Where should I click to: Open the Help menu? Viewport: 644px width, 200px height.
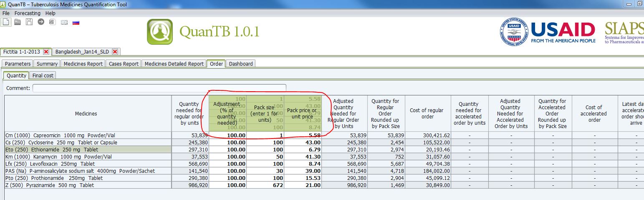[50, 13]
